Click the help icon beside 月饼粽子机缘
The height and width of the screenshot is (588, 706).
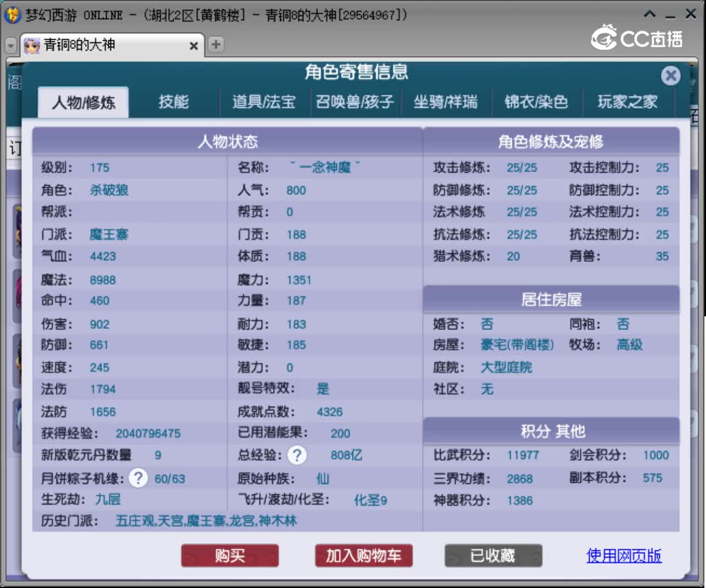[138, 478]
